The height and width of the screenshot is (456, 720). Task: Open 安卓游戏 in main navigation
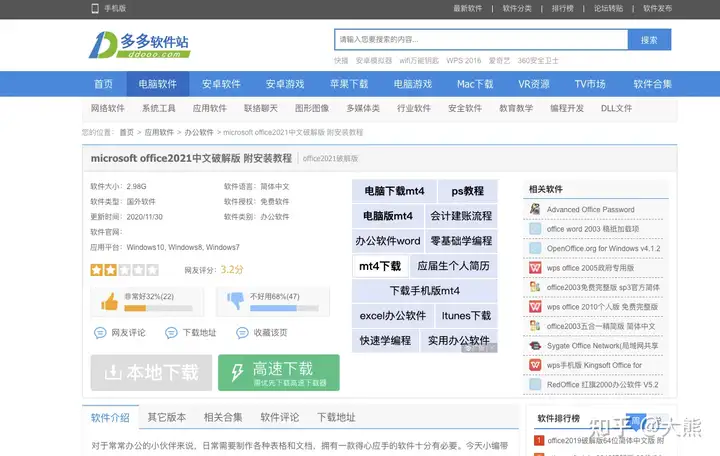285,84
